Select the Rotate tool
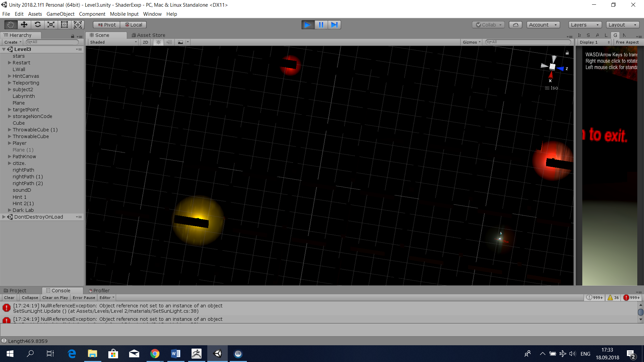Viewport: 644px width, 362px height. coord(38,24)
